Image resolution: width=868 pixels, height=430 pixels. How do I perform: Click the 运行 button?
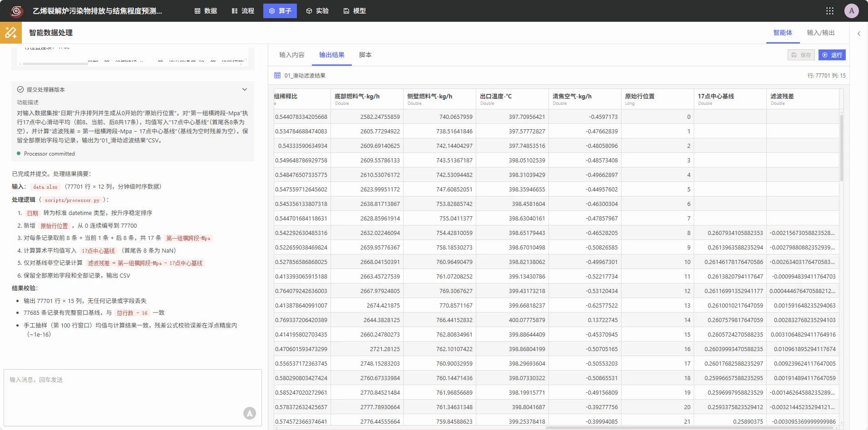(832, 55)
